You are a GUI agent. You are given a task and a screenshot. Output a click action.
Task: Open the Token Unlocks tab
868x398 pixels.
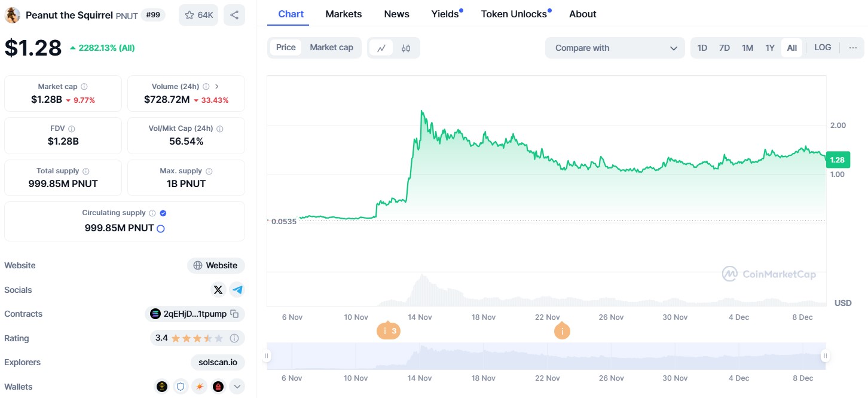tap(515, 14)
